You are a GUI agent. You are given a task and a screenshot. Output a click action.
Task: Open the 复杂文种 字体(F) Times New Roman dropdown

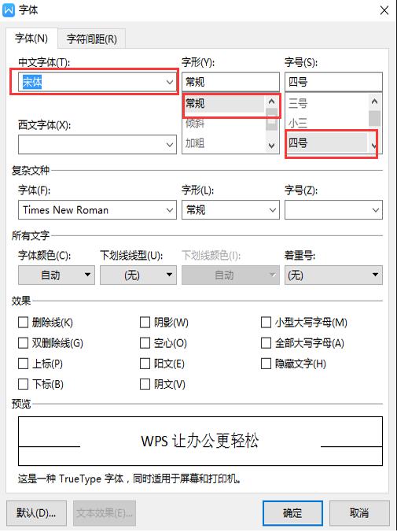pos(97,209)
